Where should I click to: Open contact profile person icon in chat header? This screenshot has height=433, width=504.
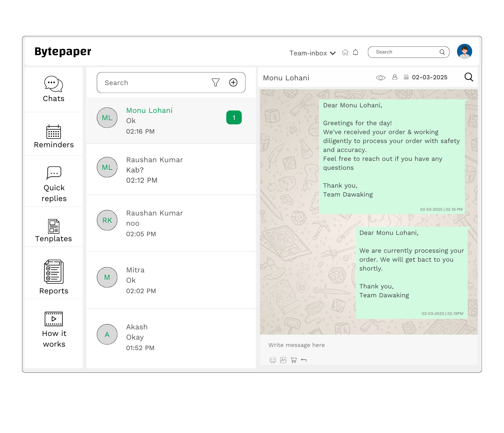[x=395, y=77]
